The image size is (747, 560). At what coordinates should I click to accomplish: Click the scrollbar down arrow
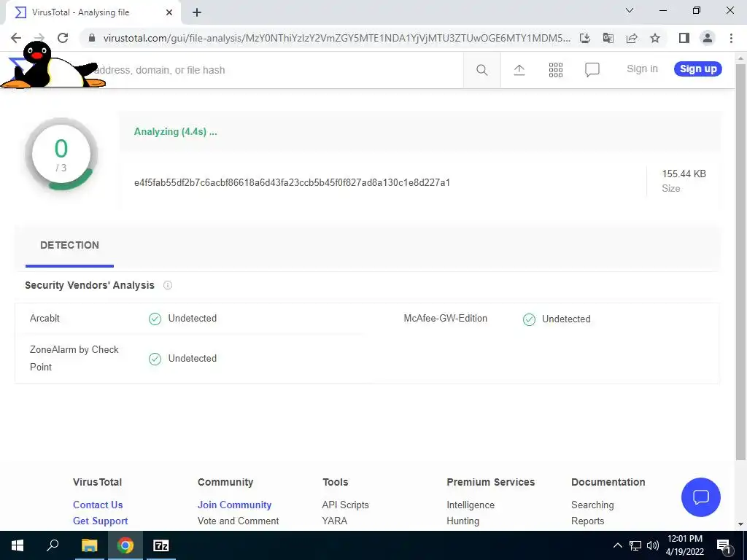point(740,524)
